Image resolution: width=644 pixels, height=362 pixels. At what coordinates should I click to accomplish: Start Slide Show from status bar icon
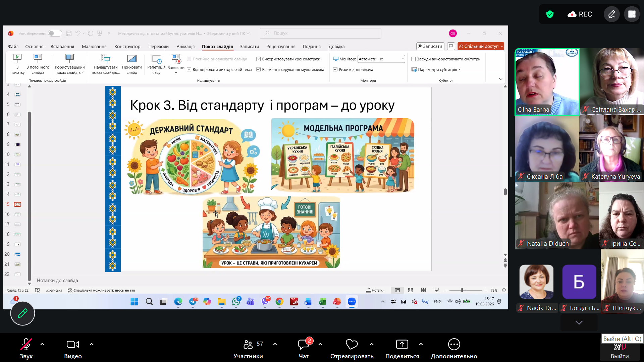(437, 290)
